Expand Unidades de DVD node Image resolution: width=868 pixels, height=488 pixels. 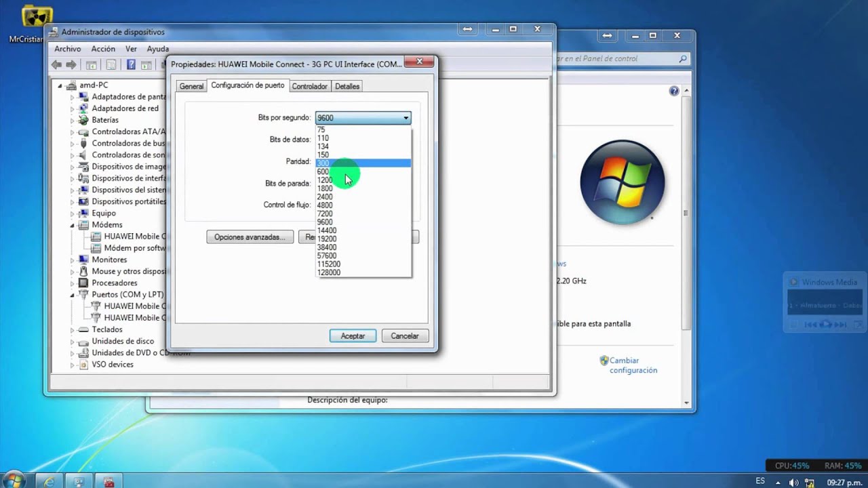pyautogui.click(x=72, y=352)
